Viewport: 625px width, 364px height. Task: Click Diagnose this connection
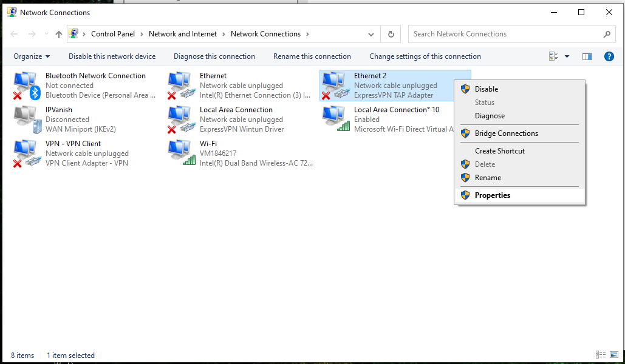click(214, 56)
